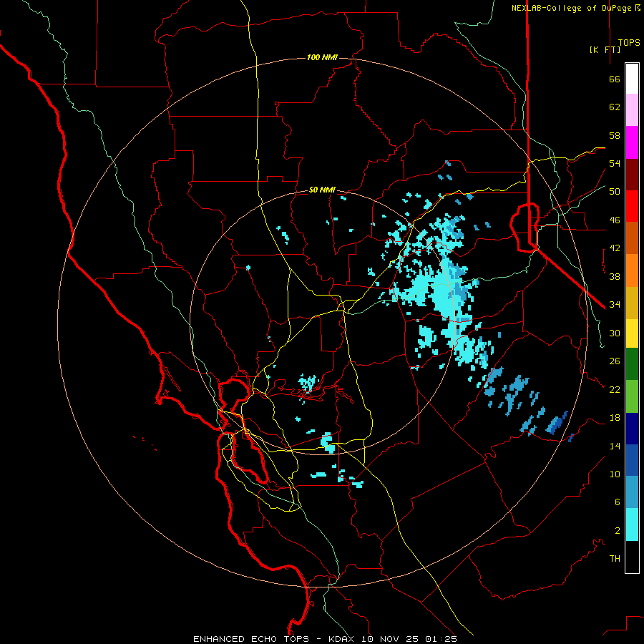Select the dark red 54 kft legend swatch
This screenshot has height=644, width=644.
coord(632,174)
